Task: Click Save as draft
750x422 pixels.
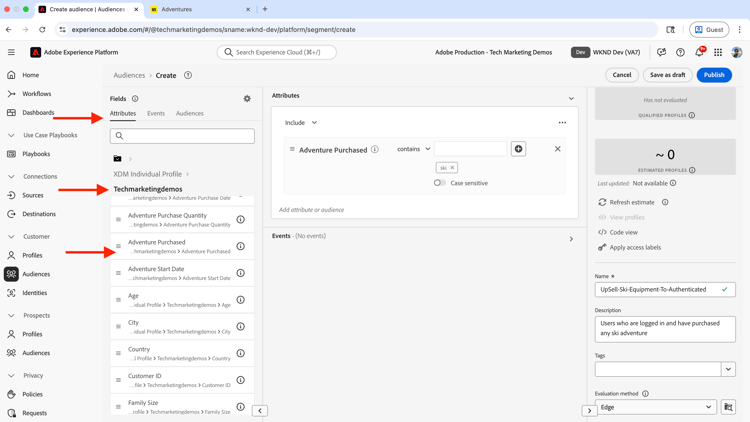Action: (x=667, y=75)
